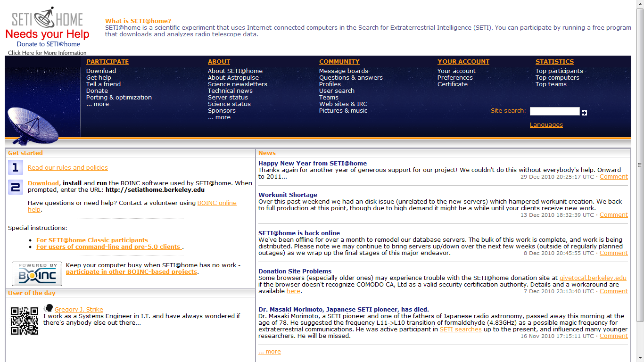Click the vertical page scrollbar
The height and width of the screenshot is (362, 644).
(x=640, y=165)
